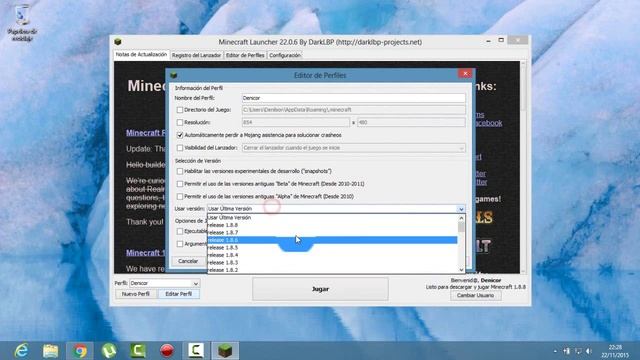The height and width of the screenshot is (360, 640).
Task: Click the scroll-up arrow of version list
Action: [x=461, y=218]
